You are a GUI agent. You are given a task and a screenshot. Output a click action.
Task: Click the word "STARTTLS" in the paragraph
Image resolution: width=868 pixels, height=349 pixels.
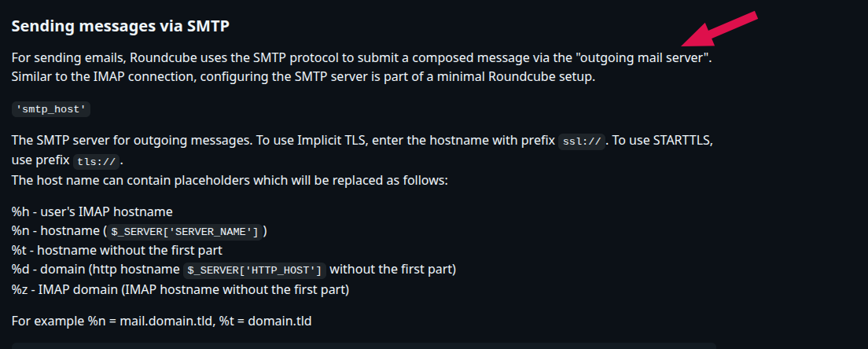683,141
